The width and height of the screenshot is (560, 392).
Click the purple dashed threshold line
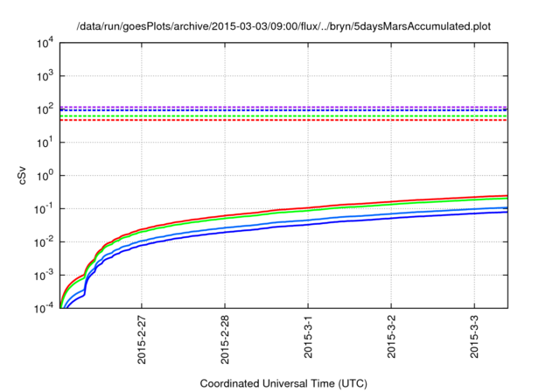(x=283, y=107)
